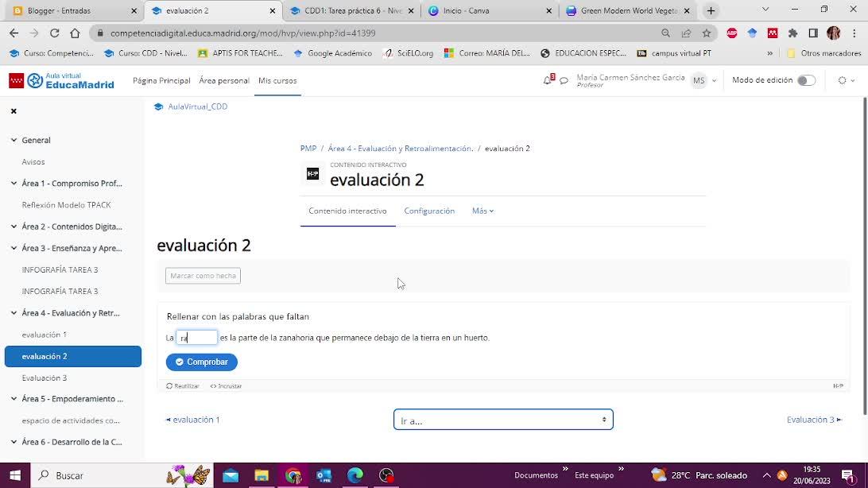Reload the page with the refresh icon
Viewport: 868px width, 488px height.
coord(54,33)
